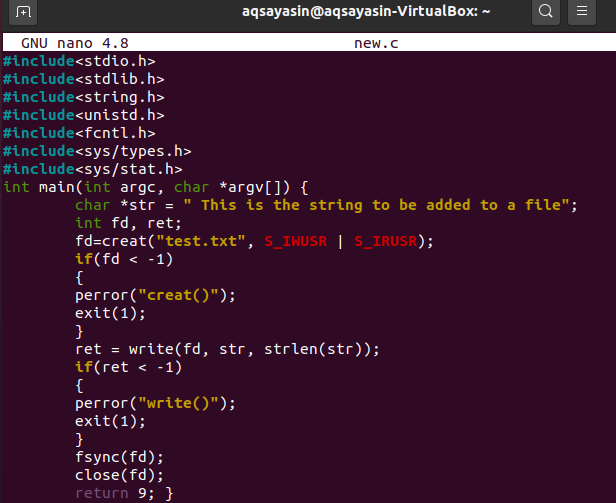The height and width of the screenshot is (503, 616).
Task: Click the 'if(fd < -1)' condition
Action: coord(124,259)
